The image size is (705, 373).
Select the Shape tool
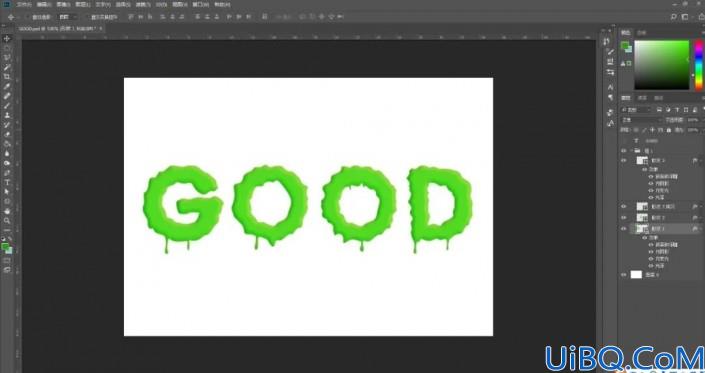7,201
